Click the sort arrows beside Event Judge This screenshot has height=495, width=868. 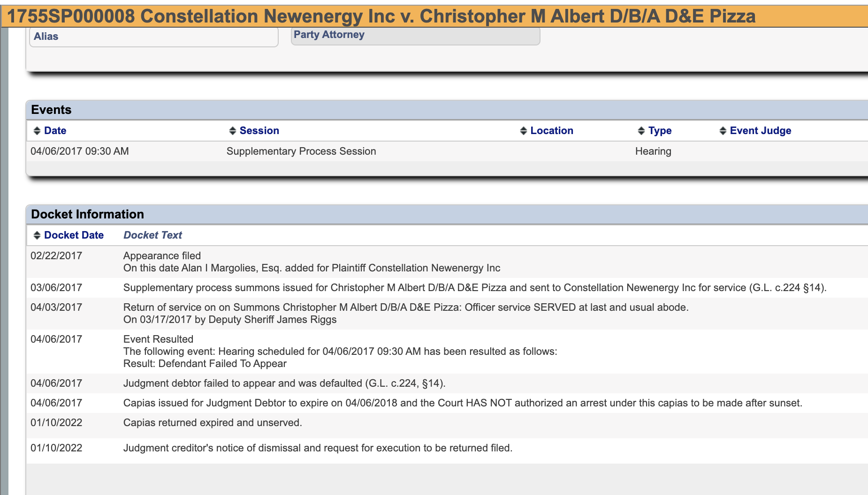(x=723, y=131)
